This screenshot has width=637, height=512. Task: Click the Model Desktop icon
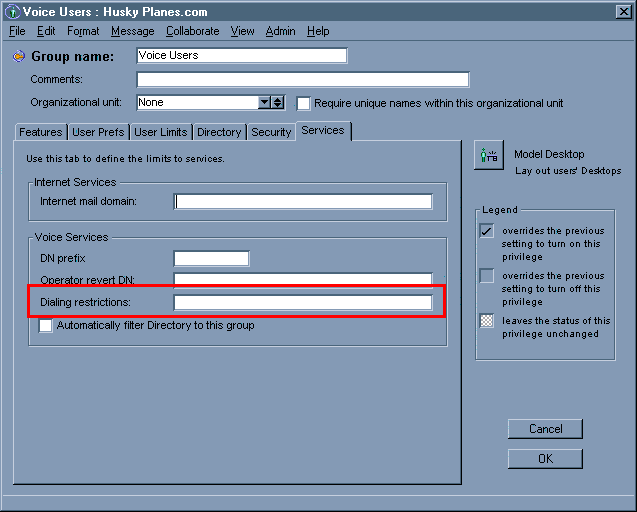point(489,155)
